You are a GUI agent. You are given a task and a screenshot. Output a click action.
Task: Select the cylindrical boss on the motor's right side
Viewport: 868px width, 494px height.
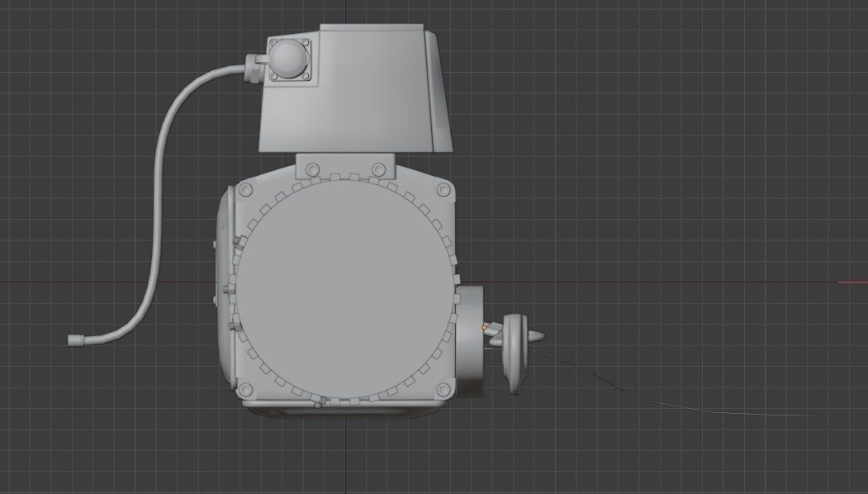(469, 340)
